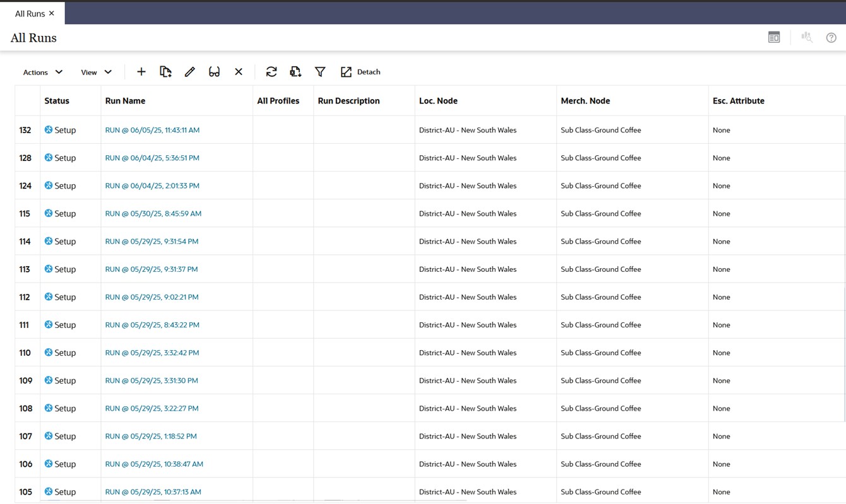846x504 pixels.
Task: Open run RUN @ 06/04/25, 2:01:33 PM
Action: coord(152,185)
